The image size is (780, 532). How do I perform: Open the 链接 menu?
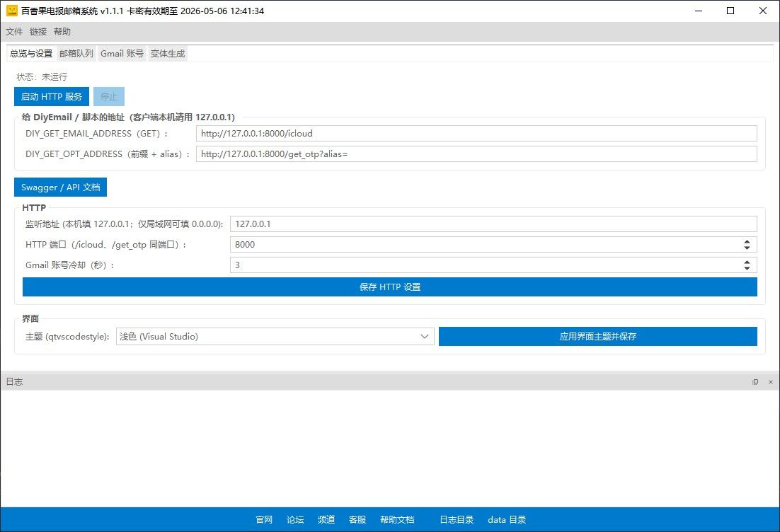pos(38,32)
